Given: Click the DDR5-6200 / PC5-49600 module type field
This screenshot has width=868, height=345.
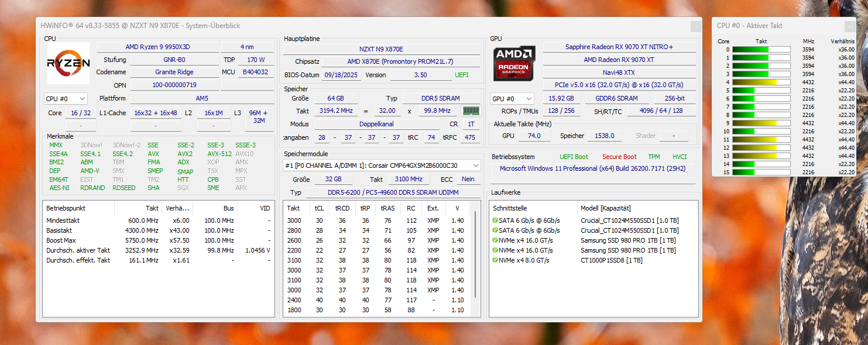Looking at the screenshot, I should [x=392, y=192].
